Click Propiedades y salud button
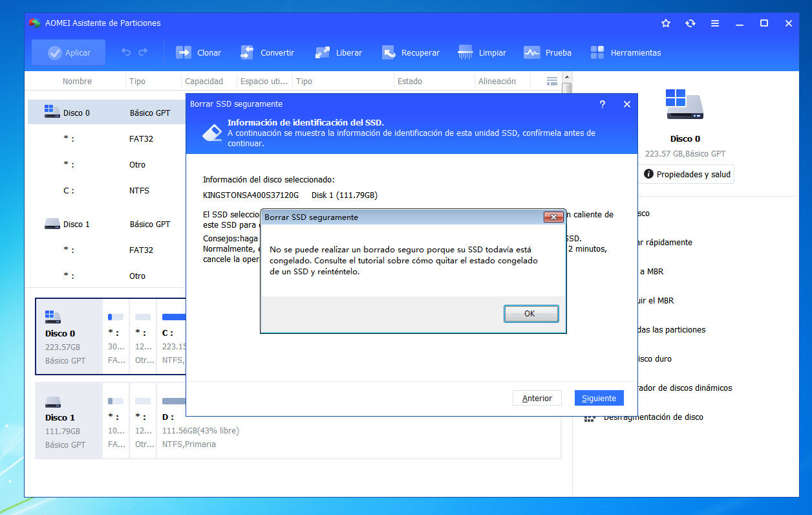This screenshot has width=812, height=515. [687, 174]
